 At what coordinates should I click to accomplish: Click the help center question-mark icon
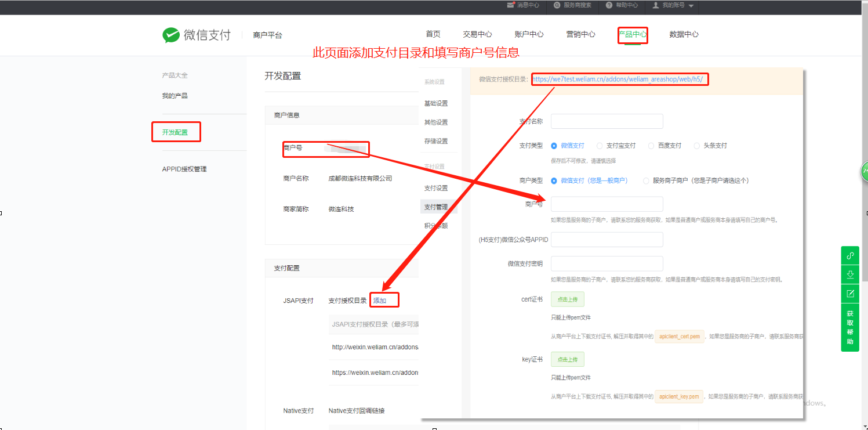[609, 5]
